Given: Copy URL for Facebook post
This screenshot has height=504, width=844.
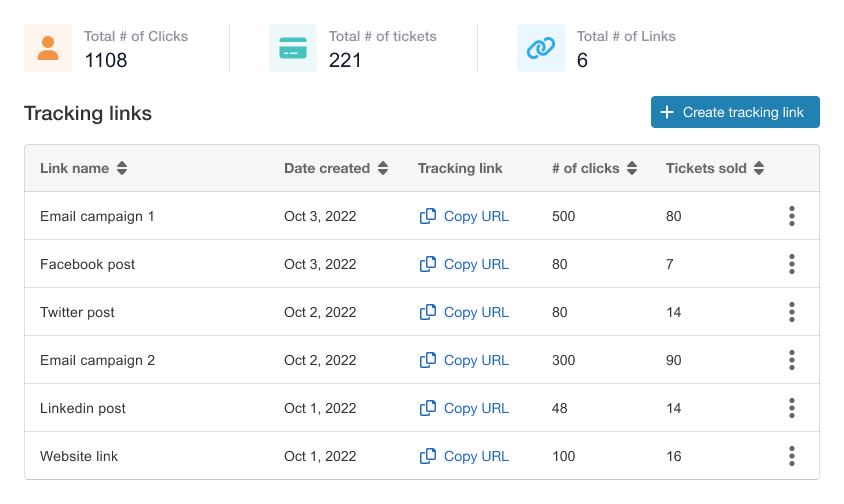Looking at the screenshot, I should pos(464,264).
